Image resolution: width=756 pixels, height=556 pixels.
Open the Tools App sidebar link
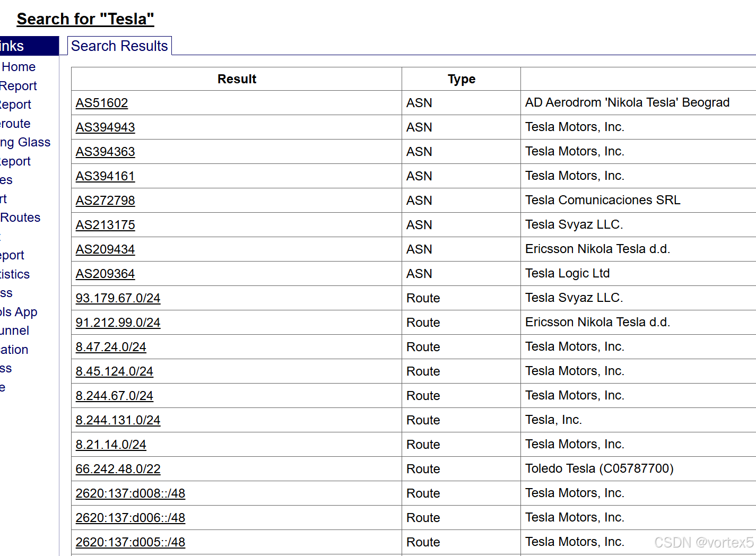[19, 312]
